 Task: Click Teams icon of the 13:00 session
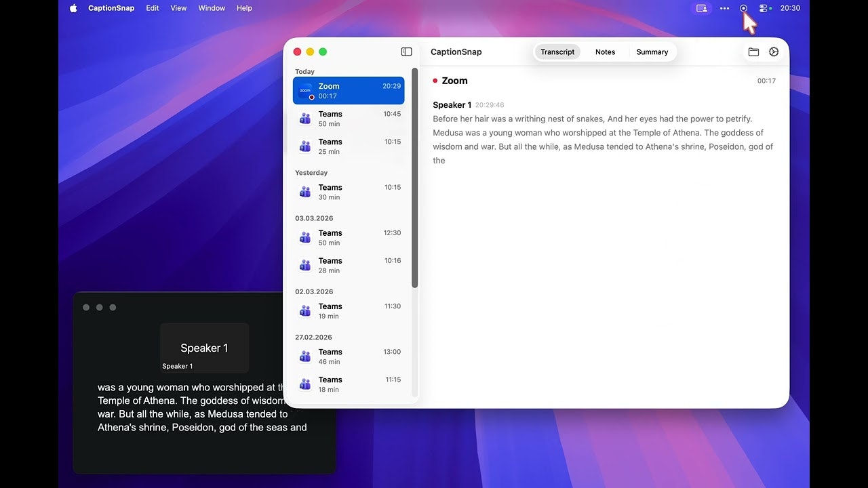point(305,357)
